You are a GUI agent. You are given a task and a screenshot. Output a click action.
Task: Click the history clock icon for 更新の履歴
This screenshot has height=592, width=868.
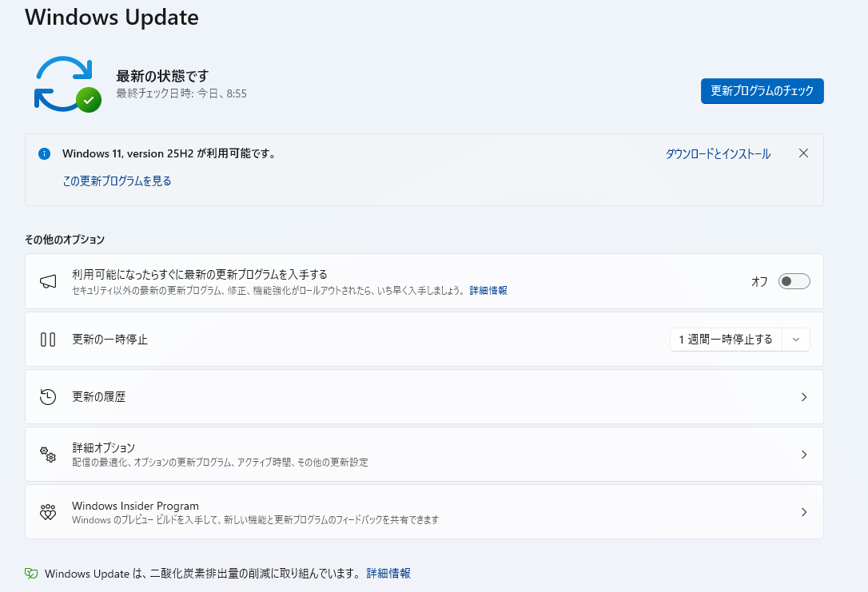48,397
